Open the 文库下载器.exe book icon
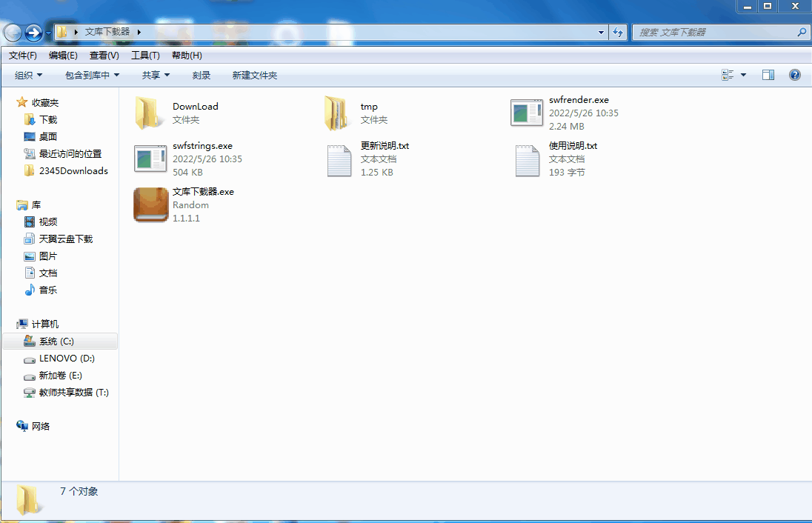This screenshot has height=523, width=812. pyautogui.click(x=150, y=205)
